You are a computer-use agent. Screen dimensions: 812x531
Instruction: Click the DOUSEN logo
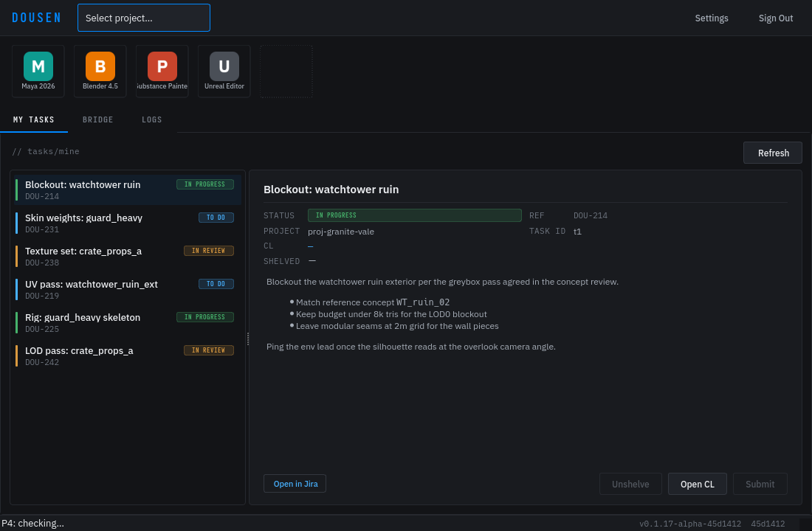pos(36,18)
